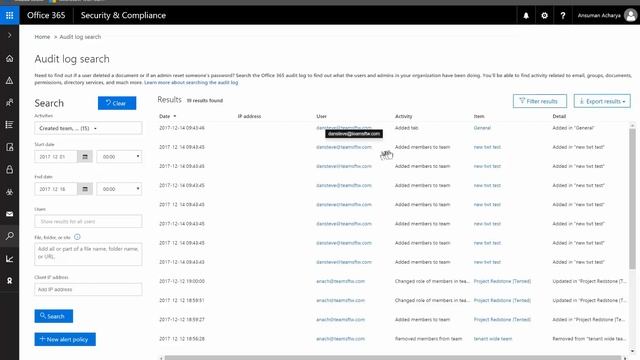Screen dimensions: 640x360
Task: Run the audit log Search
Action: click(x=53, y=316)
